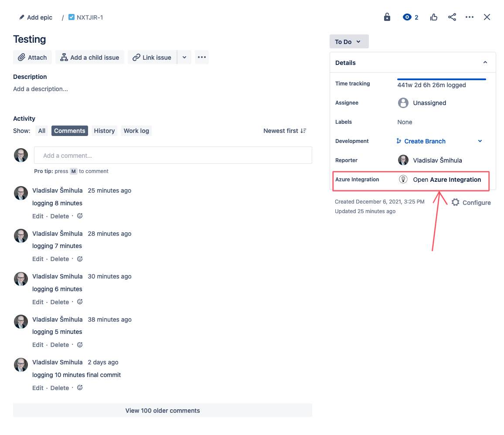Screen dimensions: 504x435
Task: Switch to the Work log tab
Action: tap(136, 131)
